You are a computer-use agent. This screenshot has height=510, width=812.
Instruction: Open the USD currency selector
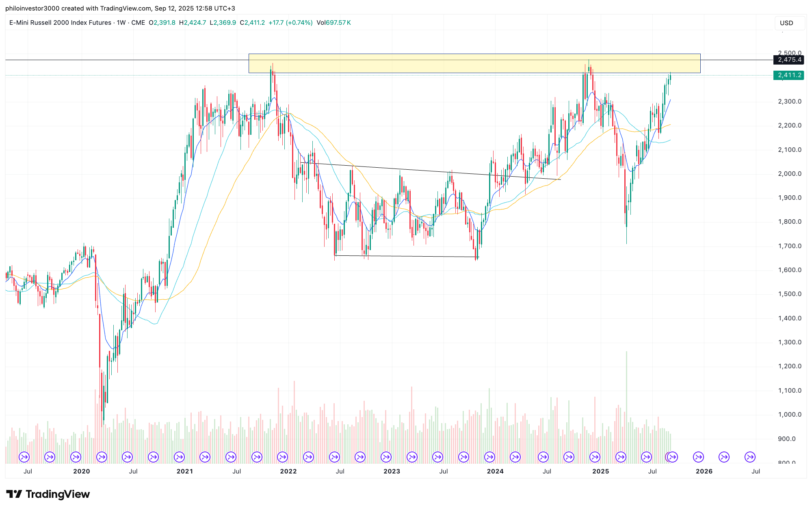click(789, 23)
